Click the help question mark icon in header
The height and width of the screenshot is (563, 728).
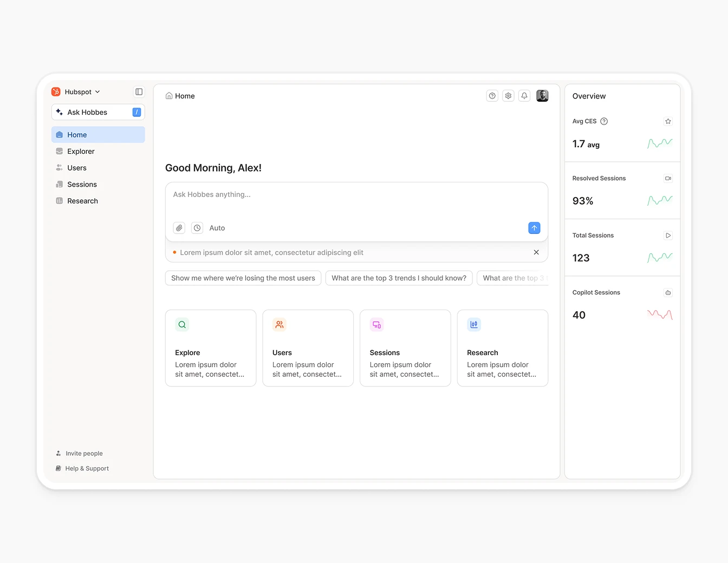pyautogui.click(x=492, y=96)
